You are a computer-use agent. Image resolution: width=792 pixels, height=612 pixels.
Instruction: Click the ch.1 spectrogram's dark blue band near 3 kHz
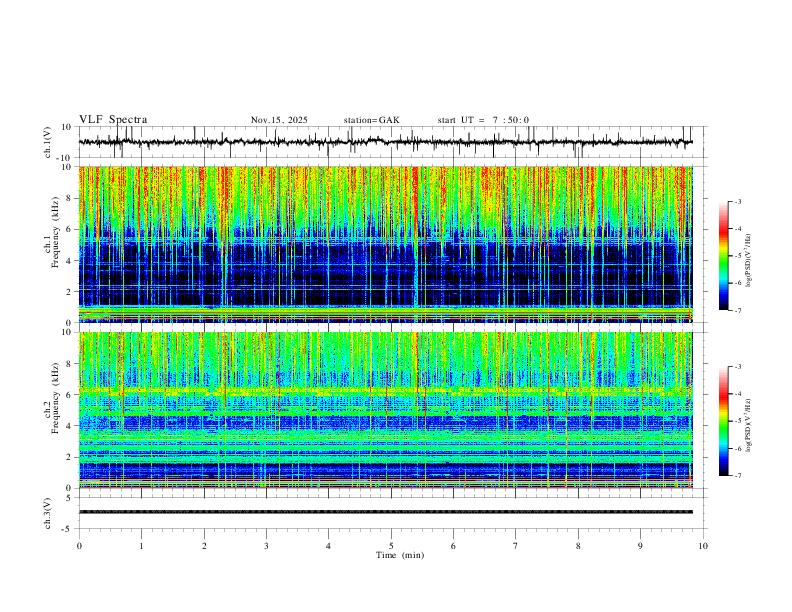pos(385,276)
